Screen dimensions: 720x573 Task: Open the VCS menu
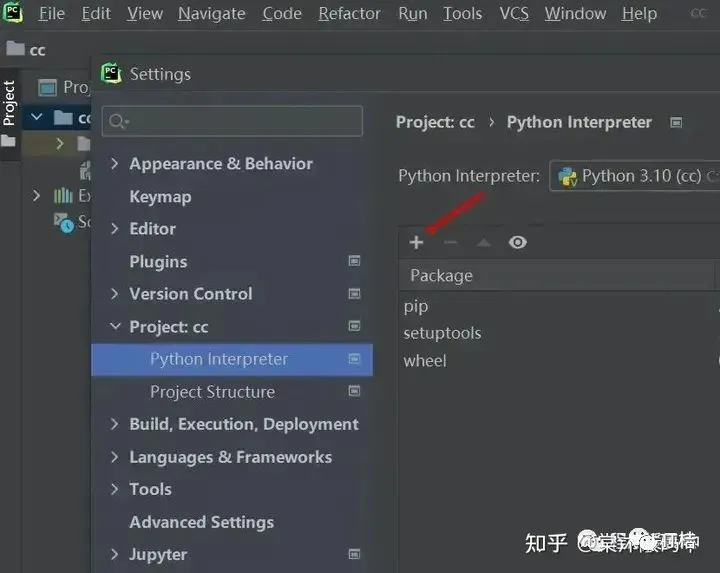click(x=514, y=14)
